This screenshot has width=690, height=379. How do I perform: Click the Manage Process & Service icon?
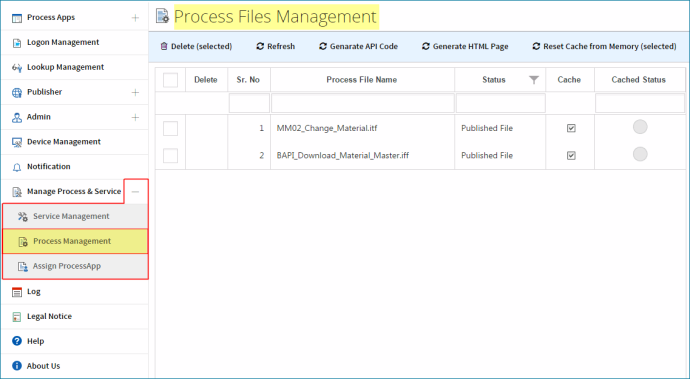tap(17, 192)
